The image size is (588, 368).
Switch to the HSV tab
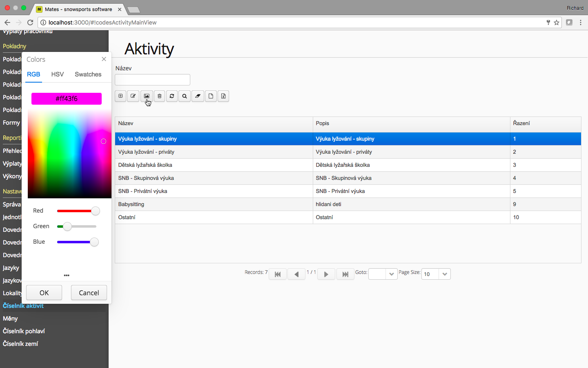coord(58,74)
